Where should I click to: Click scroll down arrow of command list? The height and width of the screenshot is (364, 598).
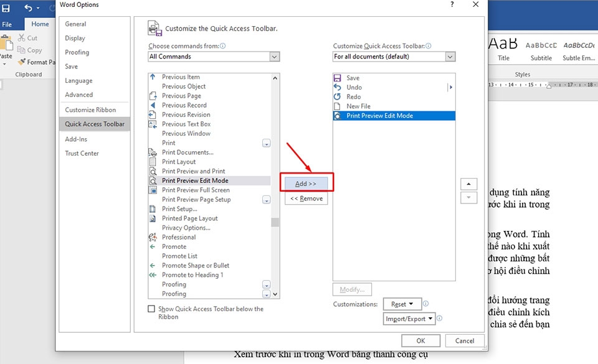pyautogui.click(x=275, y=294)
